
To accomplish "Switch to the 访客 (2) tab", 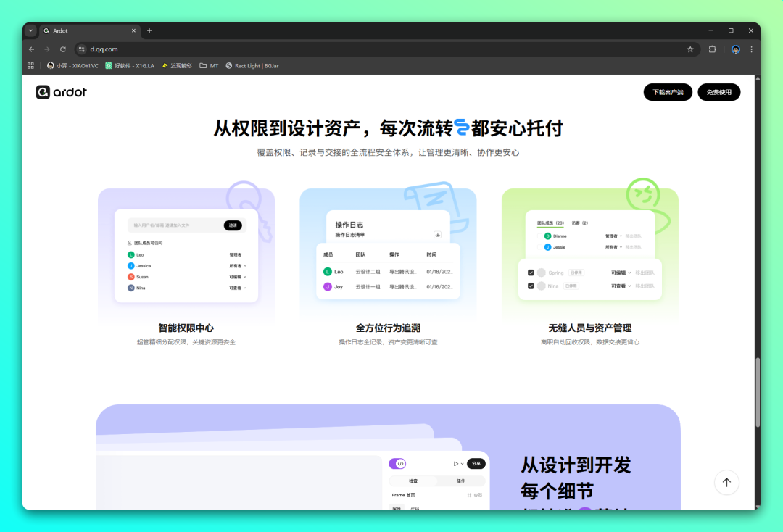I will click(579, 223).
